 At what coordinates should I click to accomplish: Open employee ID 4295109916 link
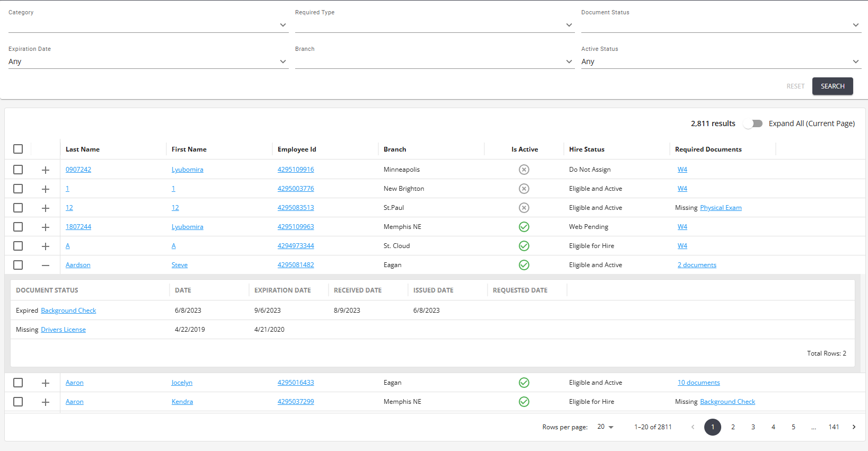pyautogui.click(x=296, y=170)
